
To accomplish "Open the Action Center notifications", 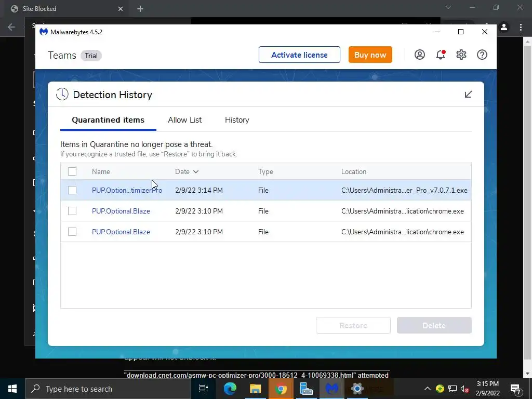I will [516, 389].
